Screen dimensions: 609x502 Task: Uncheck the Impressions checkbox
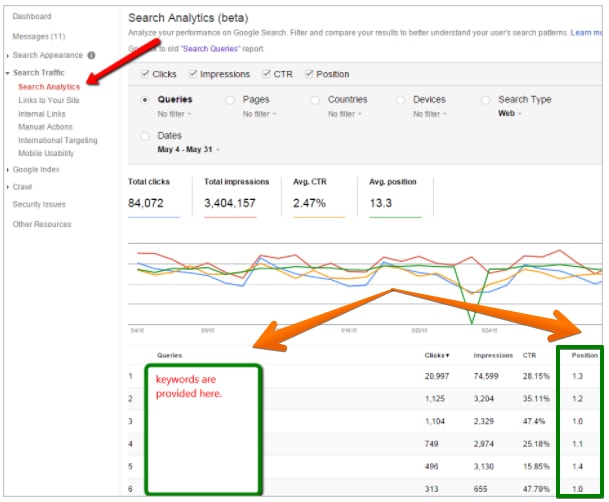click(193, 74)
